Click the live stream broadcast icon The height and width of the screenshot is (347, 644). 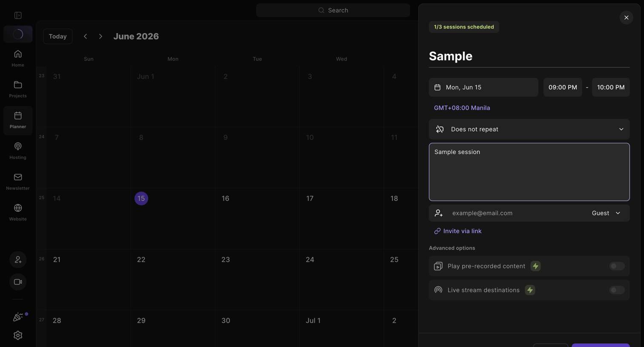coord(438,290)
